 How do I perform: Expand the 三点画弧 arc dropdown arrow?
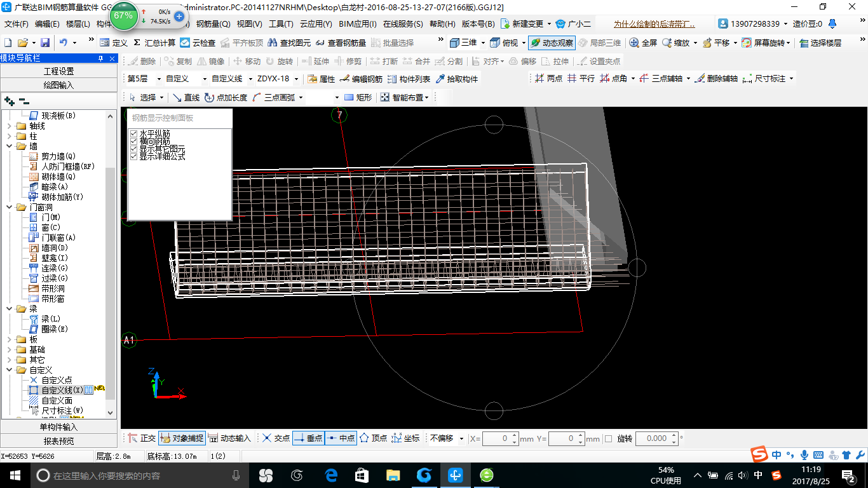coord(301,97)
